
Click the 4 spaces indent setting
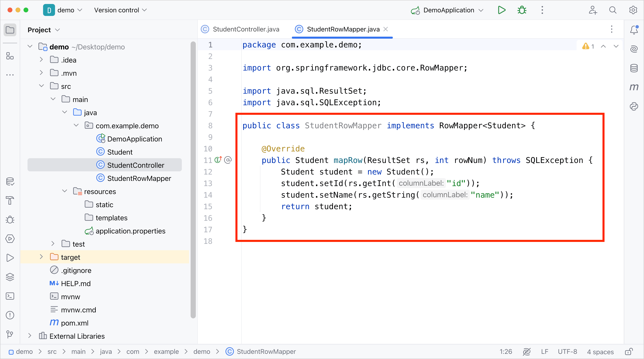click(600, 351)
